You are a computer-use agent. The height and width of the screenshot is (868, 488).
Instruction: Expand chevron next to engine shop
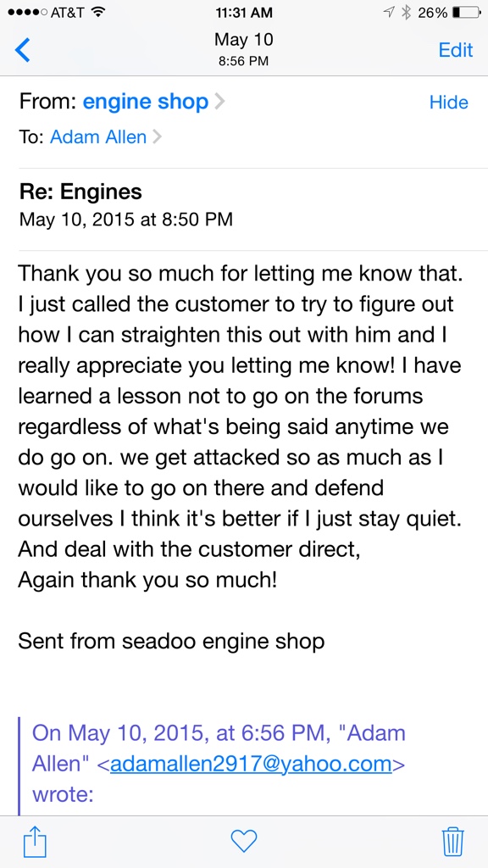(x=219, y=102)
